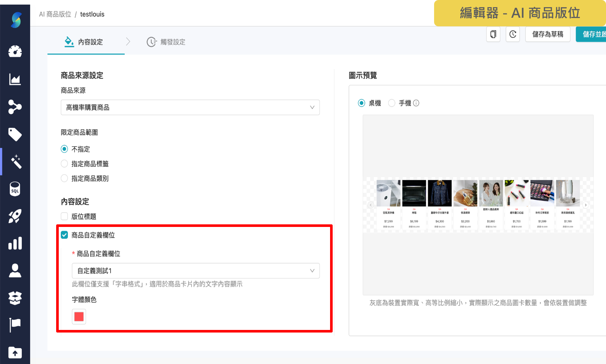
Task: Open the product tag icon in sidebar
Action: [15, 134]
